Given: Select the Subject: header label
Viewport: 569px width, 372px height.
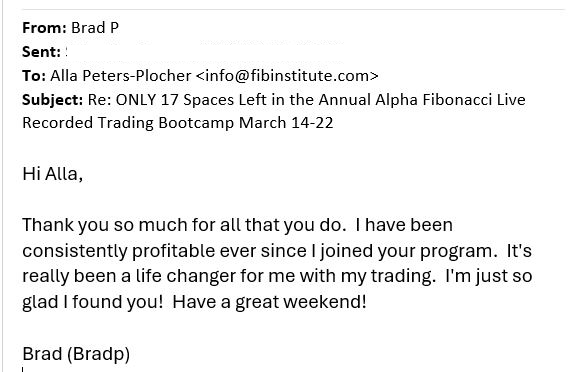Looking at the screenshot, I should point(53,100).
